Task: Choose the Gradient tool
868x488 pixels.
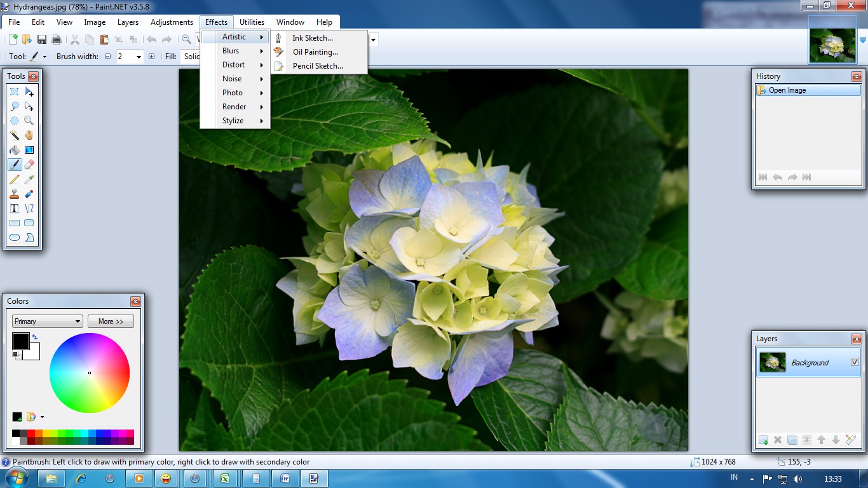Action: click(x=29, y=151)
